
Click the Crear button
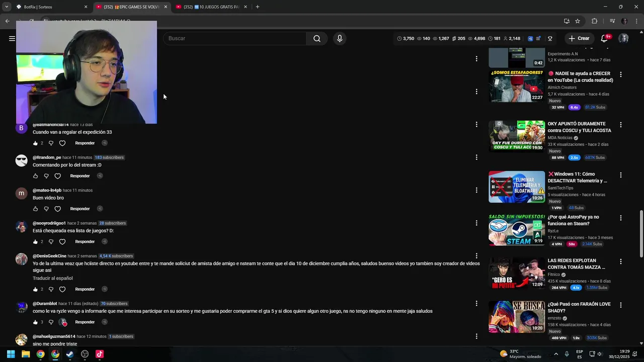pos(579,38)
